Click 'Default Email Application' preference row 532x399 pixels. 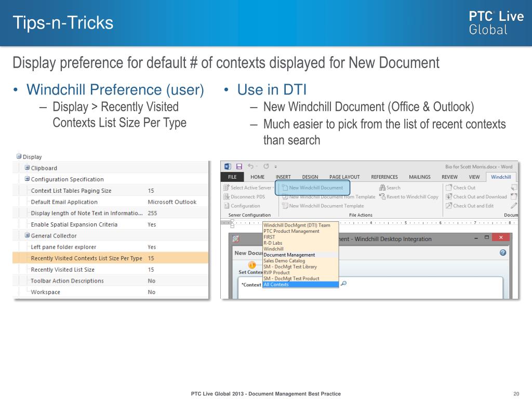tap(110, 202)
